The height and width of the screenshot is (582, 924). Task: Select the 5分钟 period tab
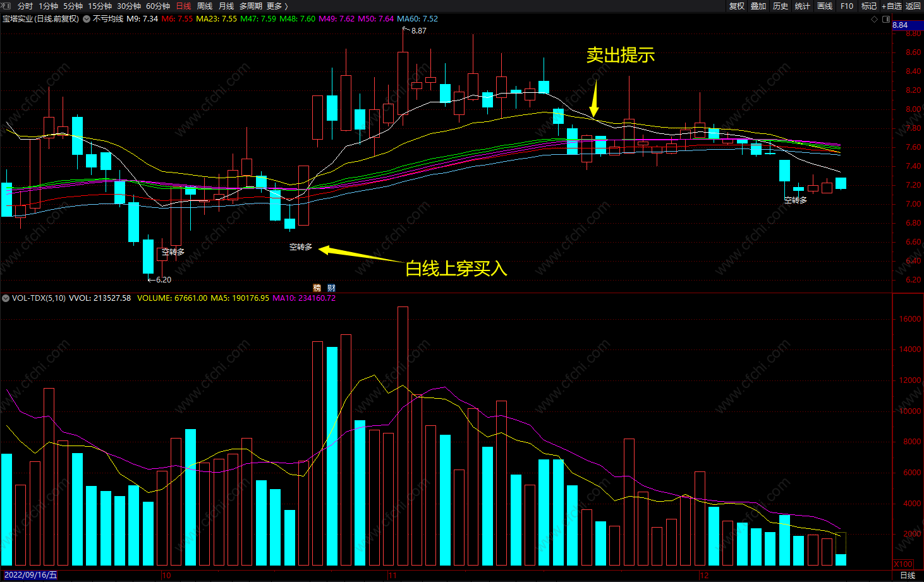pyautogui.click(x=73, y=6)
